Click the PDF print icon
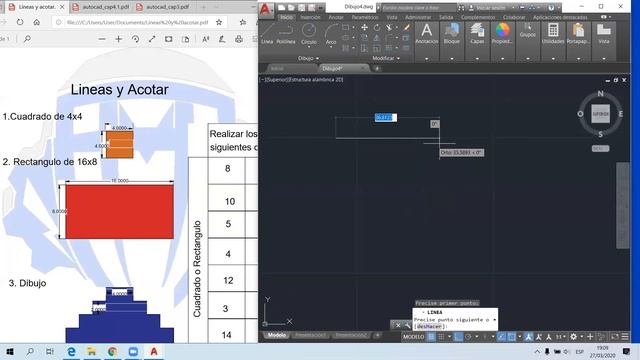Image resolution: width=640 pixels, height=360 pixels. [239, 39]
